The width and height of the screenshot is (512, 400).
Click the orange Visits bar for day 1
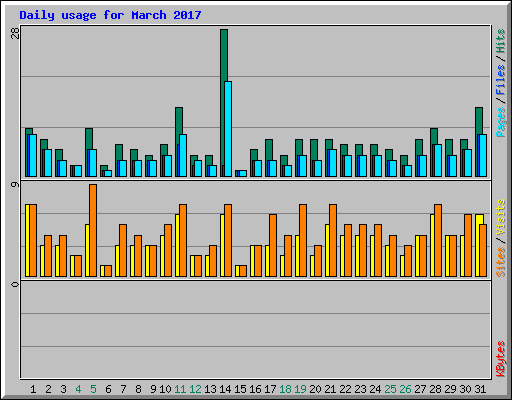(x=33, y=240)
